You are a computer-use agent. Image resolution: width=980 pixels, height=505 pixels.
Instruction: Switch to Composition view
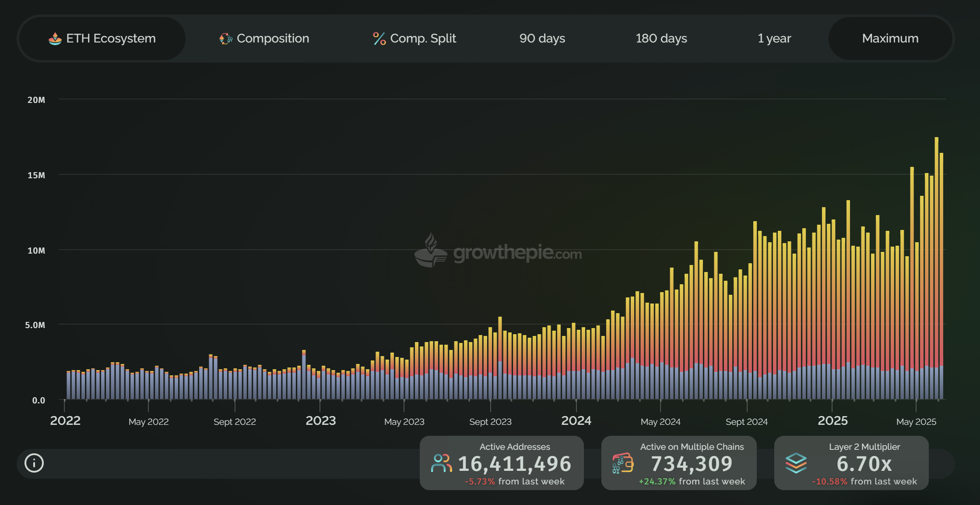pos(273,39)
